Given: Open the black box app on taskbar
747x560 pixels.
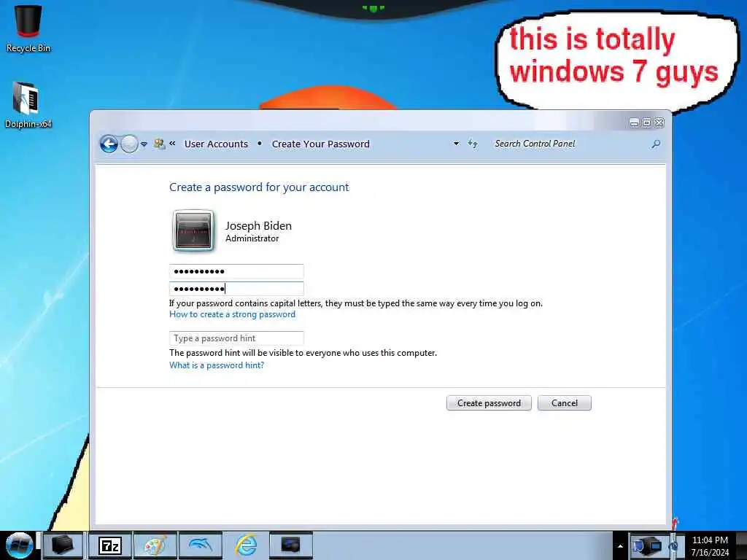Looking at the screenshot, I should click(x=63, y=545).
